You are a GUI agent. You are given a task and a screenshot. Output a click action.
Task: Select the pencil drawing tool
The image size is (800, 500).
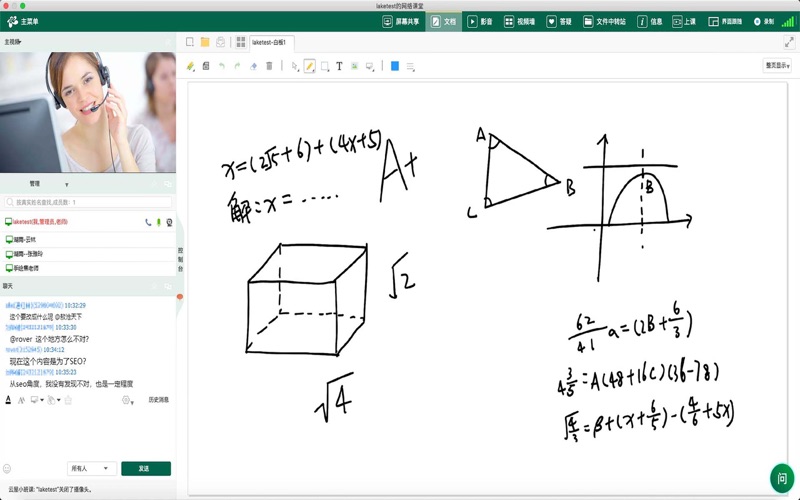pos(310,66)
